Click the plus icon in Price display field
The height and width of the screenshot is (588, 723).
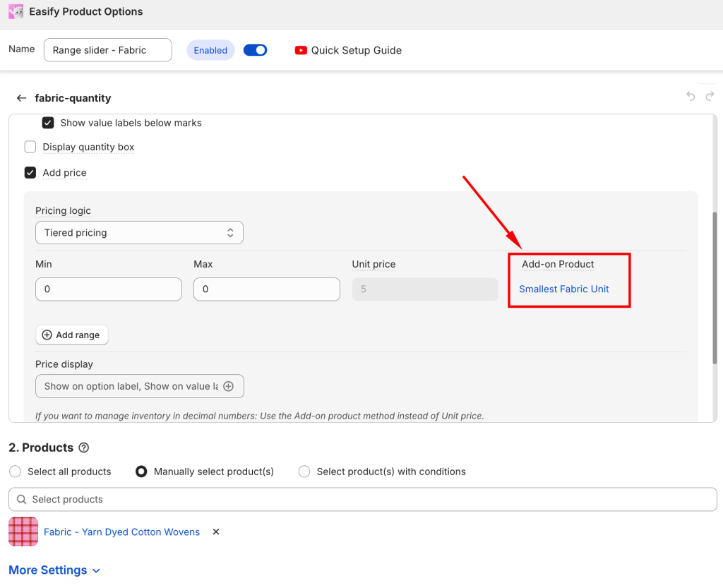229,386
